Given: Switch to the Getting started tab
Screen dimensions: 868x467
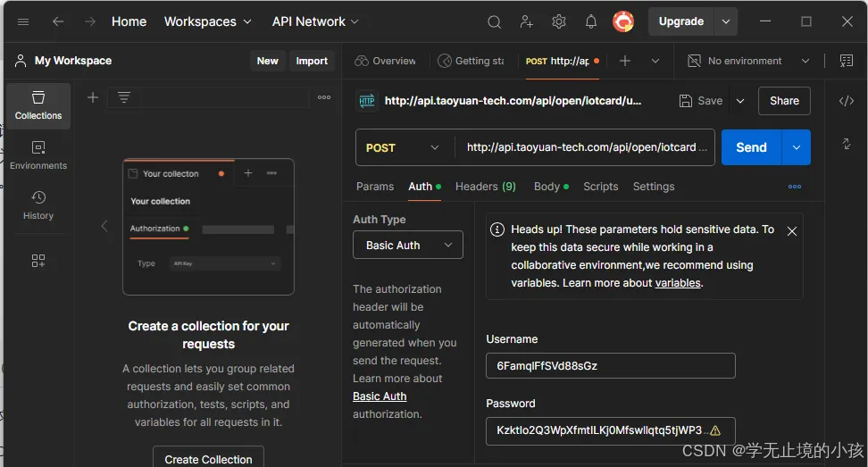Looking at the screenshot, I should point(471,61).
